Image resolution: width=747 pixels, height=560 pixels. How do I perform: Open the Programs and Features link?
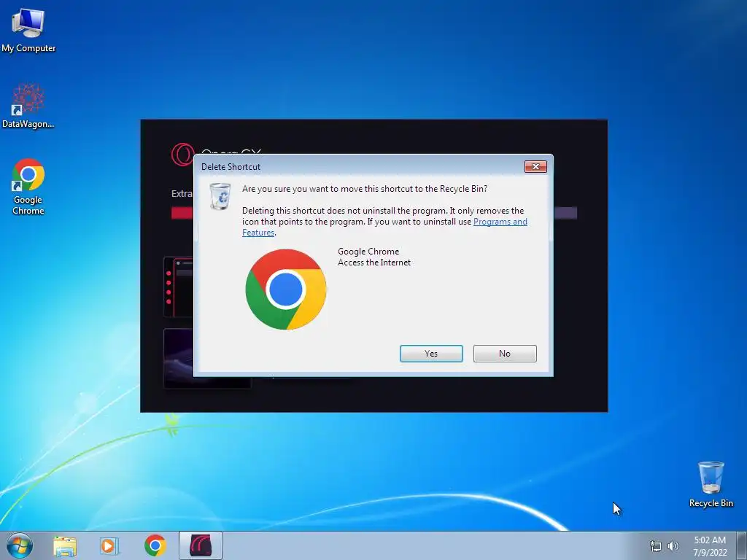500,222
